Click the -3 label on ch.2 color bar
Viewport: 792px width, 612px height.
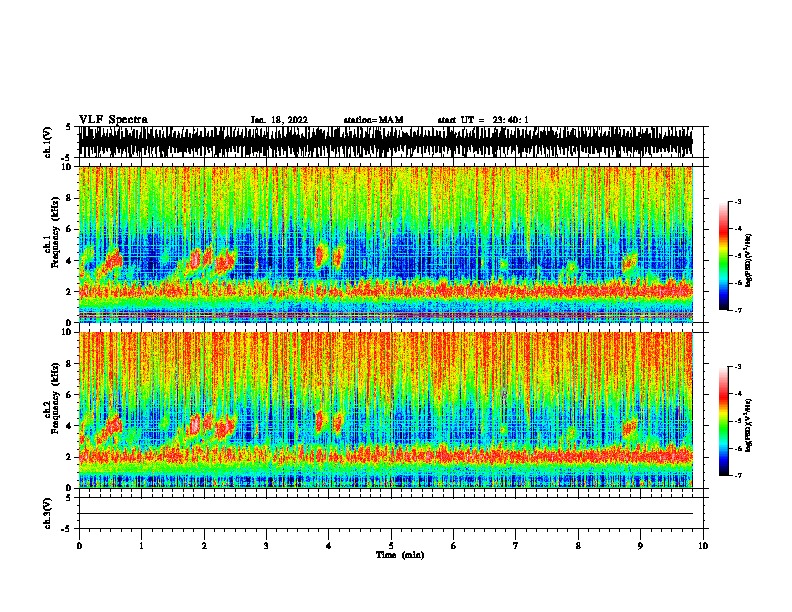[x=738, y=367]
